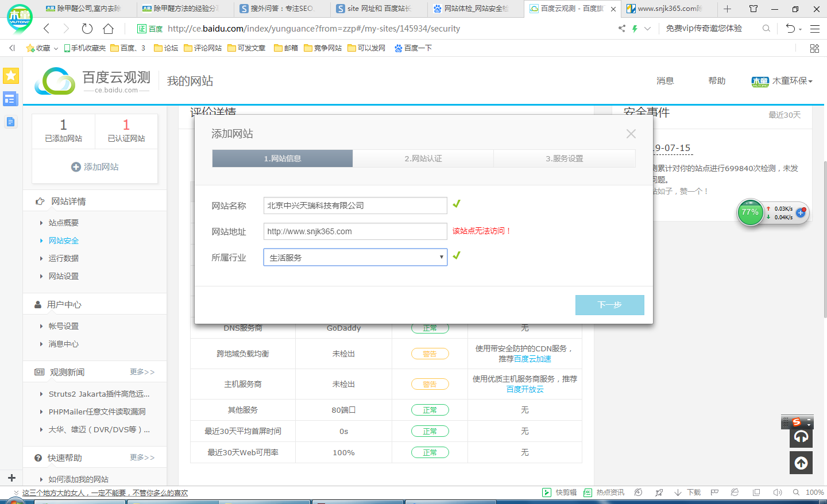Click the plus icon at the sidebar bottom

pos(11,478)
